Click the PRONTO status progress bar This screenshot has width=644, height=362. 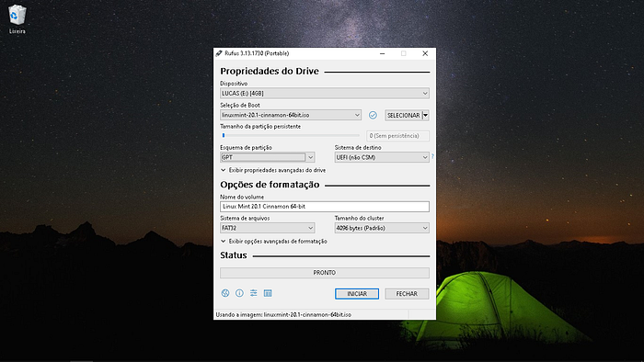(325, 273)
